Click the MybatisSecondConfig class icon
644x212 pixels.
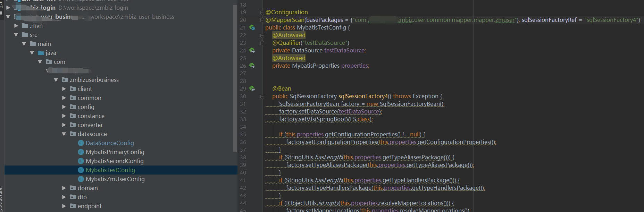coord(81,161)
